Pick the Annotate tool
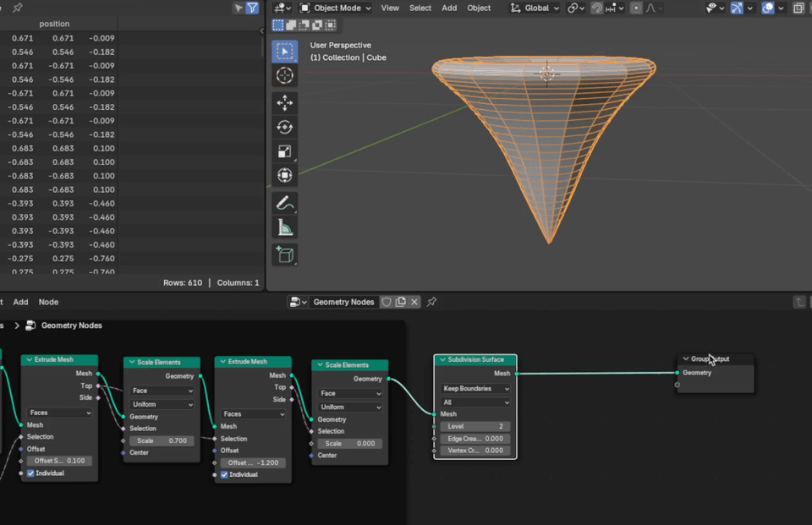Image resolution: width=812 pixels, height=525 pixels. click(284, 203)
